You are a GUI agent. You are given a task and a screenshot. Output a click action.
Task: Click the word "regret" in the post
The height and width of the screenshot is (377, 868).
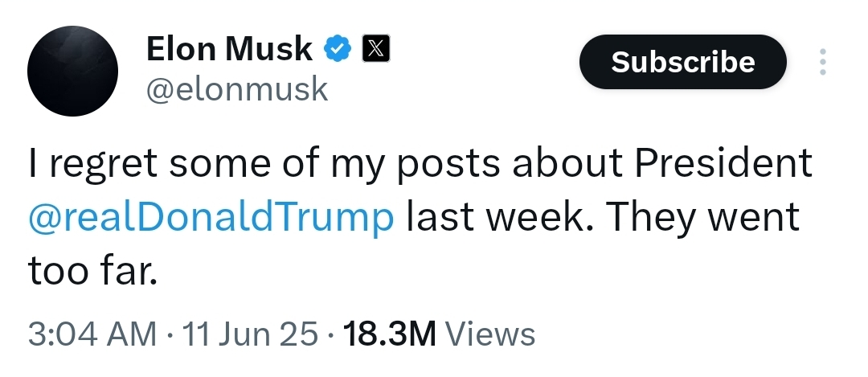(x=102, y=164)
